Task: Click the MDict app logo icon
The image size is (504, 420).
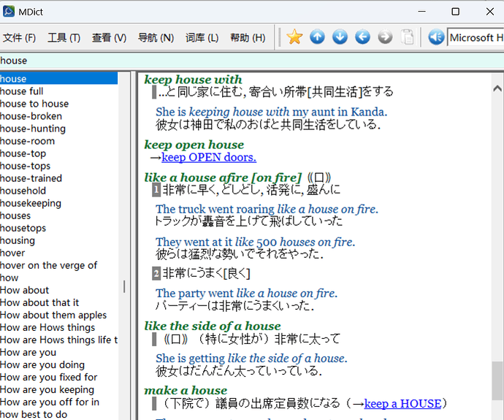Action: point(9,12)
